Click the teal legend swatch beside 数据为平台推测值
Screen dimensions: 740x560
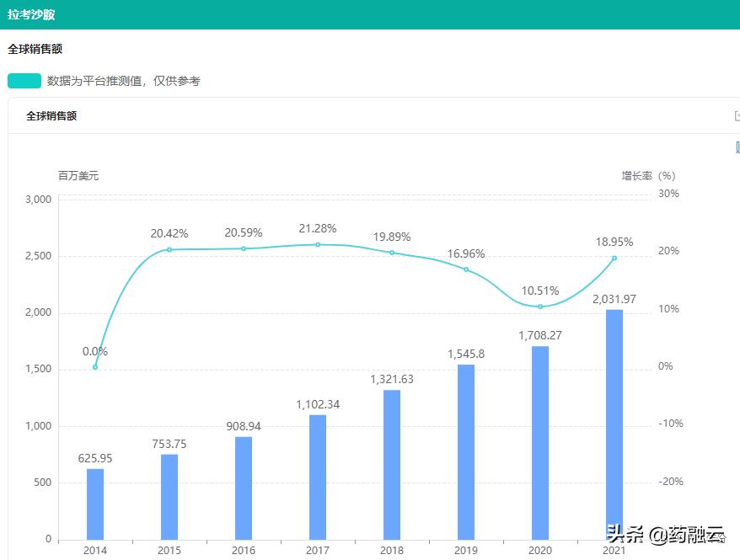[24, 81]
